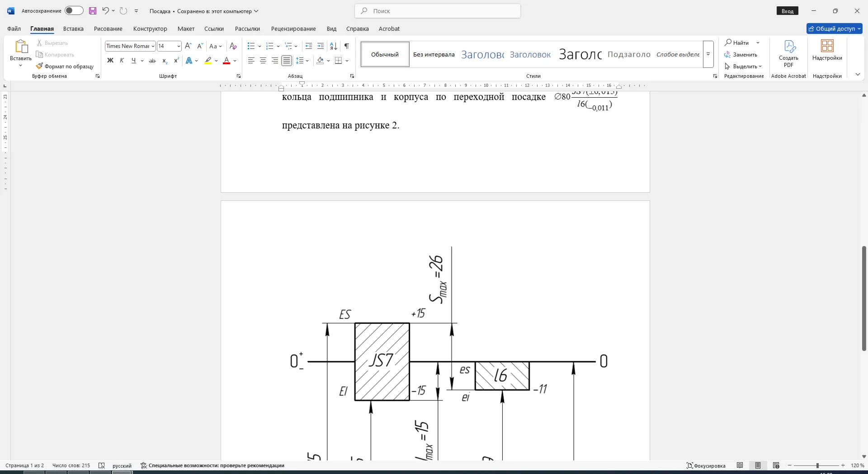The height and width of the screenshot is (474, 868).
Task: Toggle subscript formatting
Action: (x=165, y=61)
